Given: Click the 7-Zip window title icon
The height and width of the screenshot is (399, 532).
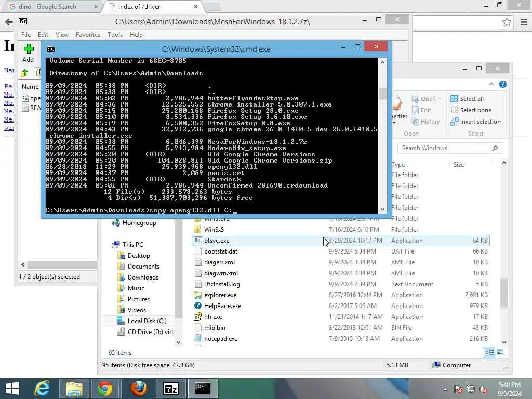Looking at the screenshot, I should (23, 22).
